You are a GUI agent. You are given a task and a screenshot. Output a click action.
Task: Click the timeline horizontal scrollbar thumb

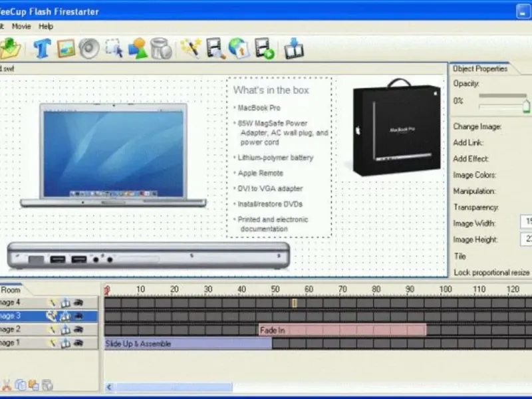174,387
